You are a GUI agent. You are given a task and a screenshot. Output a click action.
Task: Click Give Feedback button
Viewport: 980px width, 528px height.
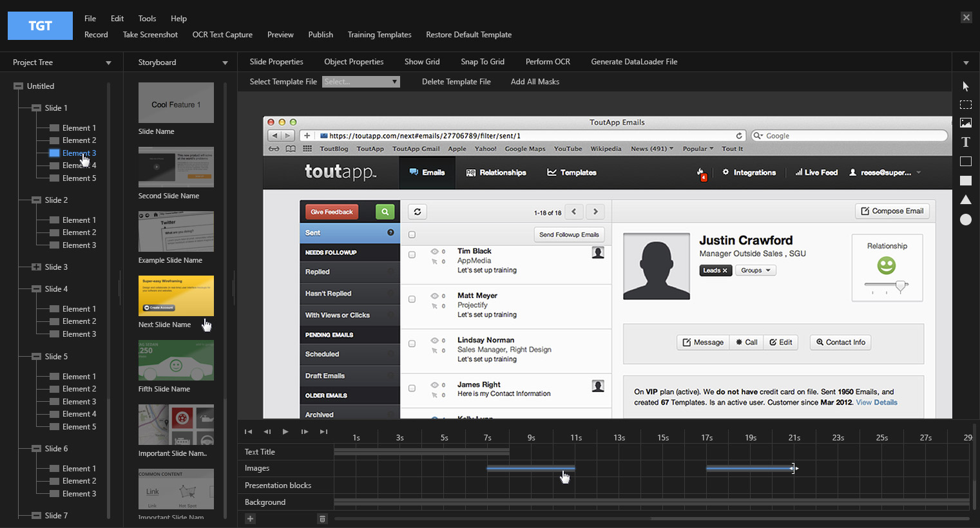tap(332, 212)
